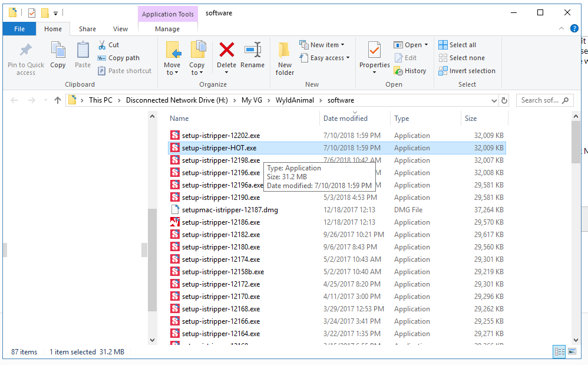The width and height of the screenshot is (588, 365).
Task: Click WyldAnimal breadcrumb
Action: (x=295, y=100)
